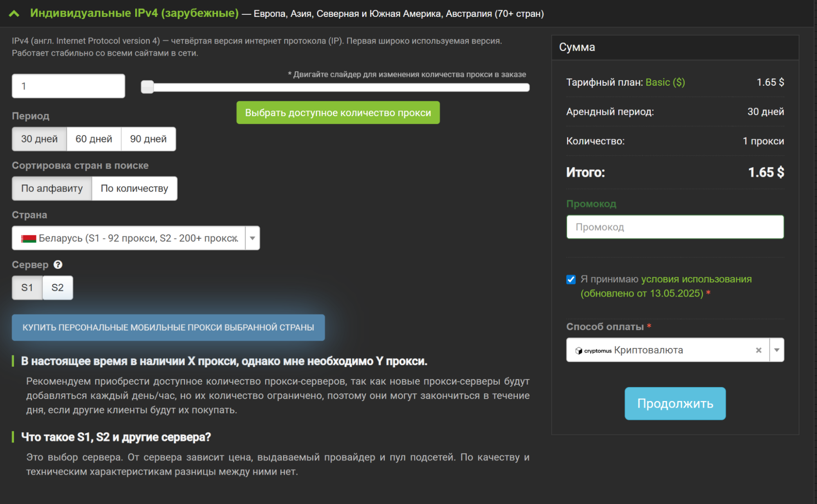This screenshot has height=504, width=817.
Task: Select the 90 дней period option
Action: coord(148,139)
